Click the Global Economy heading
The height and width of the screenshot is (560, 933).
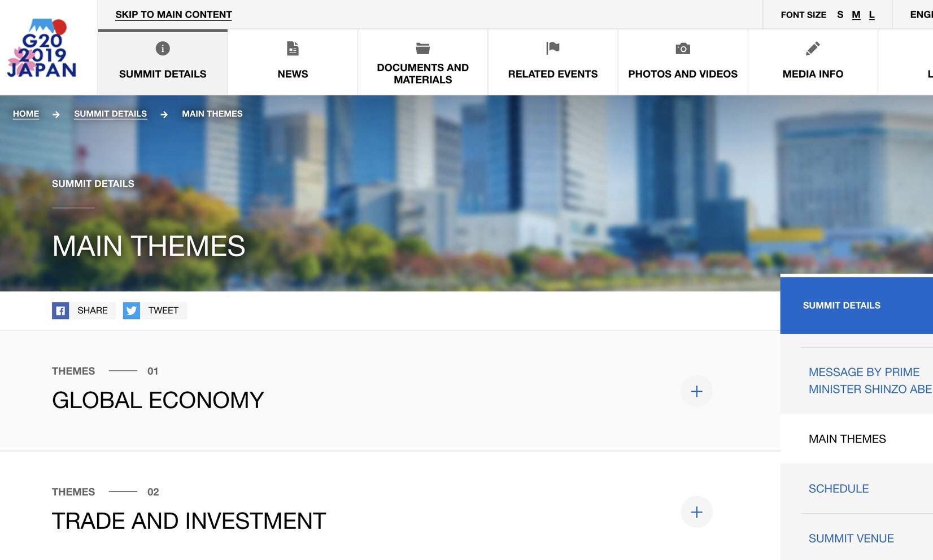tap(158, 400)
